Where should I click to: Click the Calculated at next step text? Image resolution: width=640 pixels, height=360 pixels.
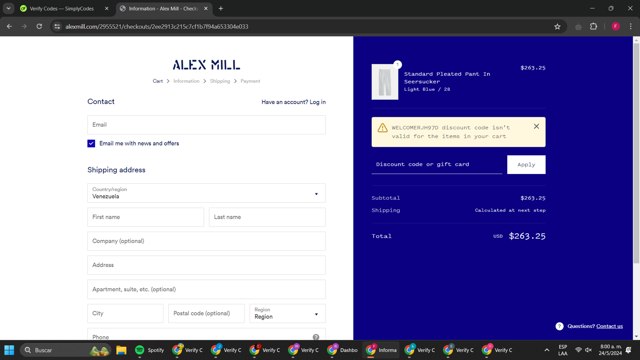click(510, 211)
